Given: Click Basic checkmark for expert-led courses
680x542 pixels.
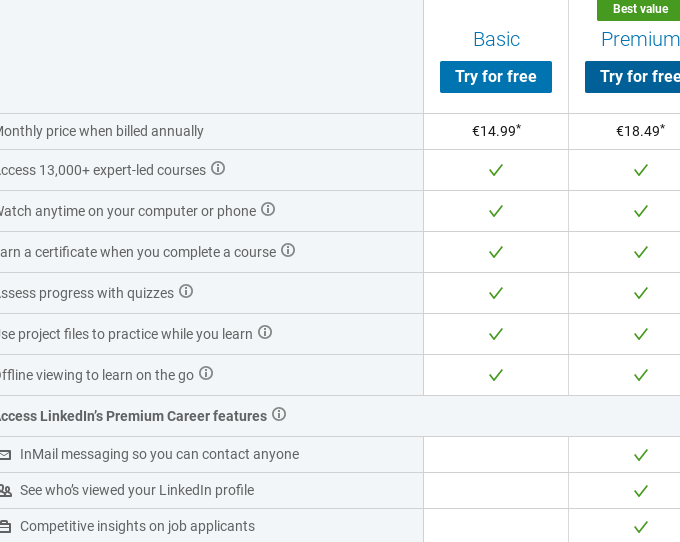Looking at the screenshot, I should pos(496,170).
